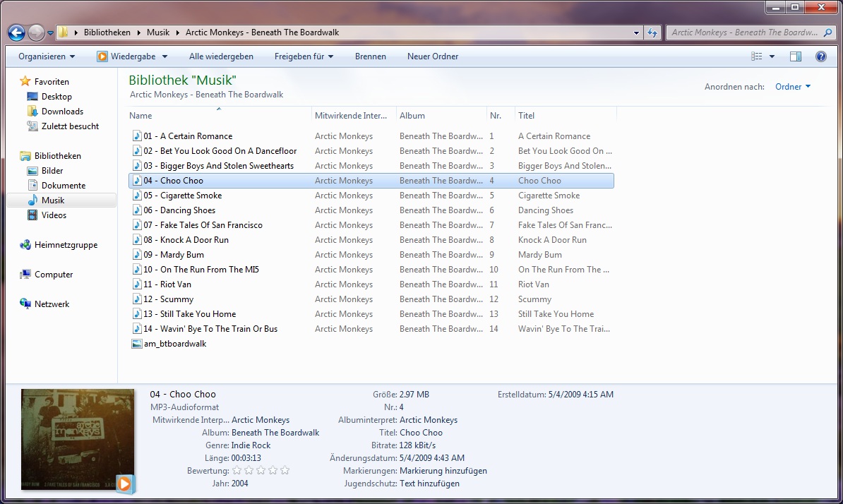Open the Wiedergabe dropdown arrow
843x504 pixels.
coord(165,56)
